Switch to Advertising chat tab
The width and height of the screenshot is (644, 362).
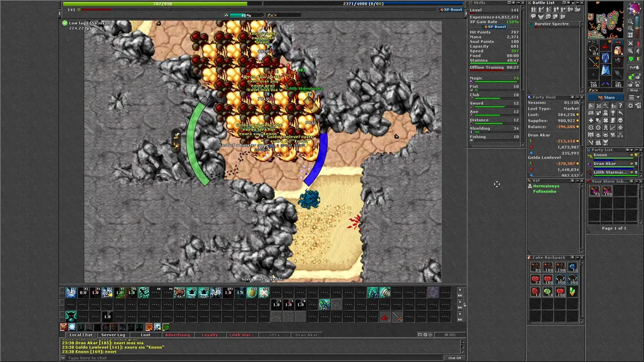coord(178,335)
